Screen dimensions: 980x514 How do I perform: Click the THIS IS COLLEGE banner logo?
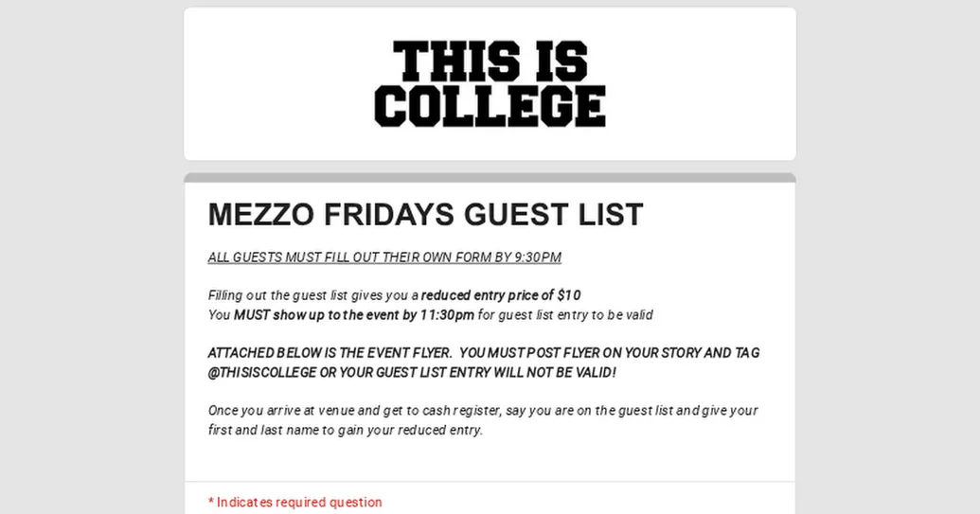click(x=490, y=84)
